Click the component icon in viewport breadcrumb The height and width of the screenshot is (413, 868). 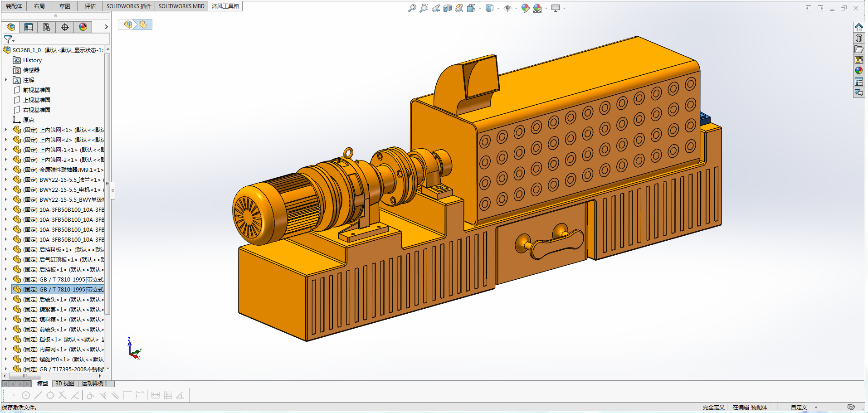pos(142,24)
